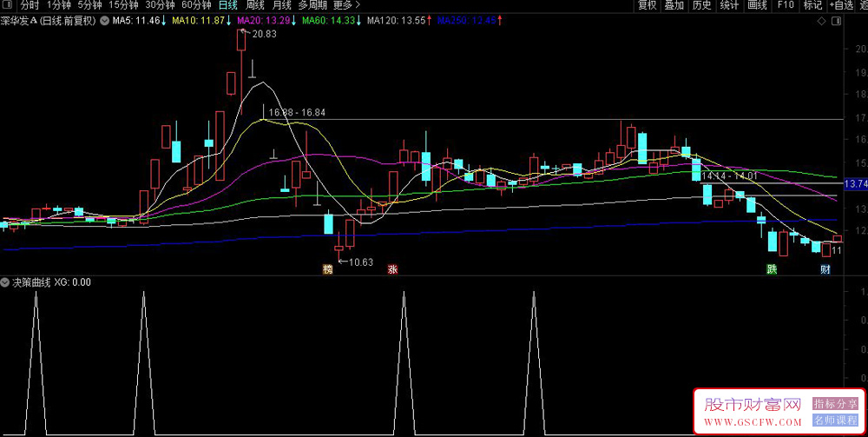Open 指标分享 link in banner
This screenshot has width=868, height=437.
pos(835,404)
